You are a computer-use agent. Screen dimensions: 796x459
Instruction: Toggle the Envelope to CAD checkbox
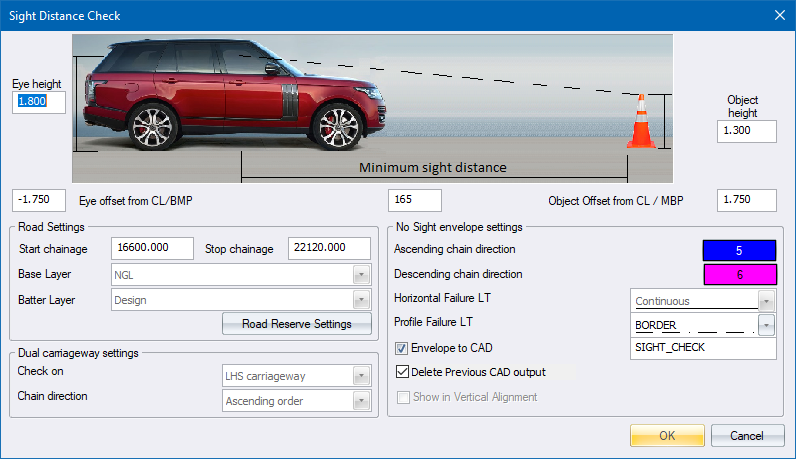coord(402,348)
